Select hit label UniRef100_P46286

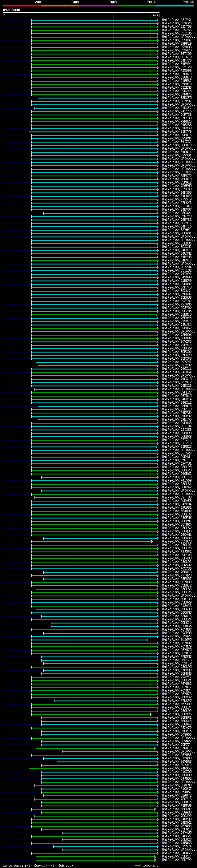tap(176, 125)
